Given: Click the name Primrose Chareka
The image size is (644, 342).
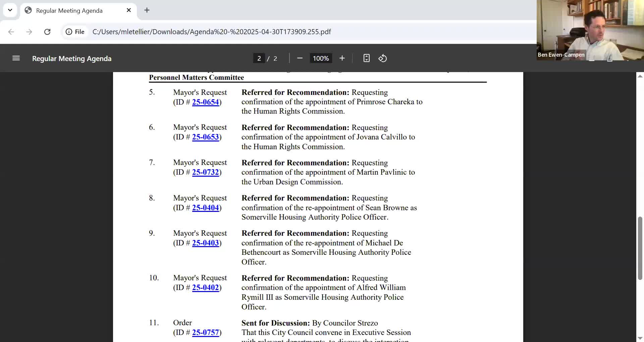Looking at the screenshot, I should click(385, 102).
